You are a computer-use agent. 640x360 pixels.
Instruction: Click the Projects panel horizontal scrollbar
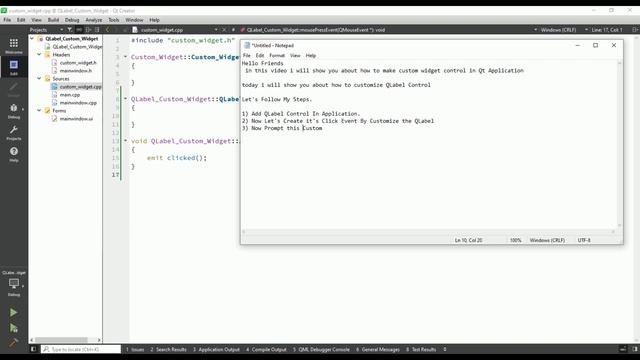tap(61, 340)
